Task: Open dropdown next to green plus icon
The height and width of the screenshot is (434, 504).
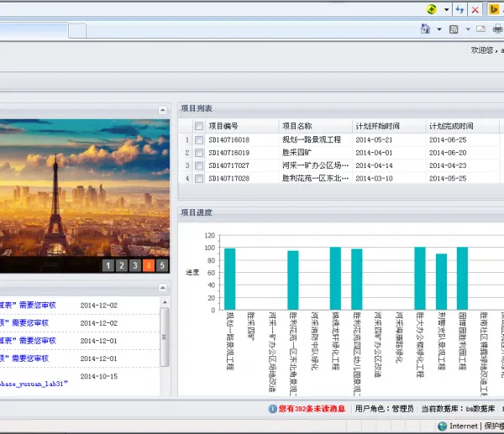Action: click(447, 9)
